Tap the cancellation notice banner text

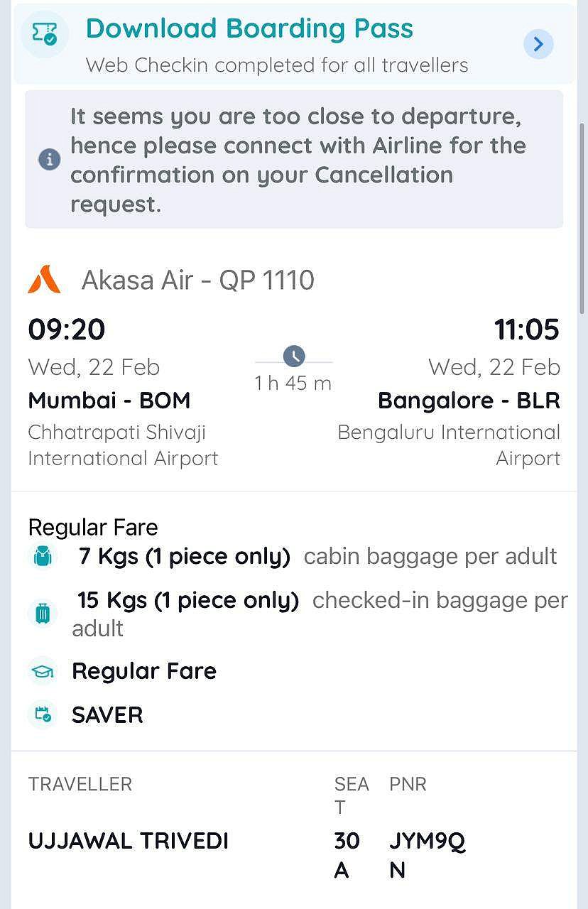click(297, 160)
